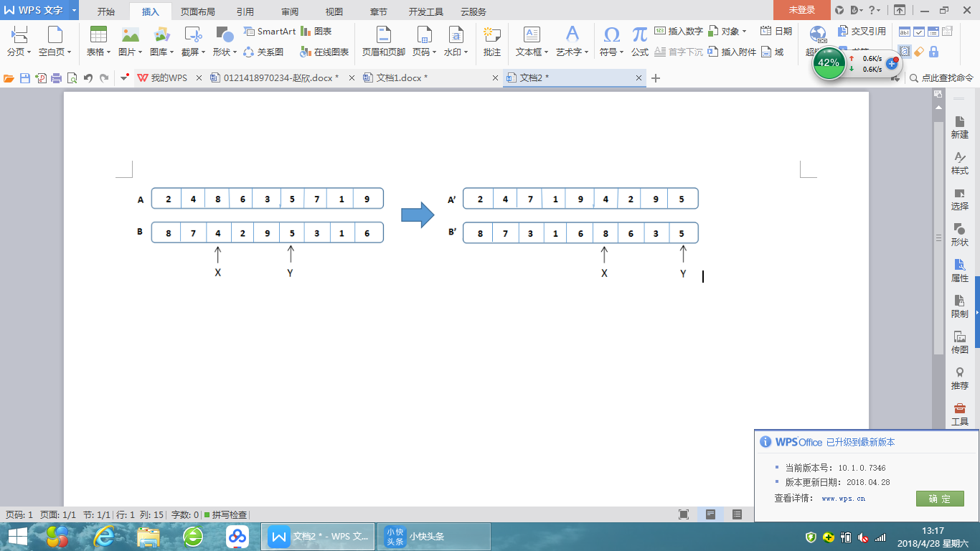Toggle the form field shading icon

point(905,52)
